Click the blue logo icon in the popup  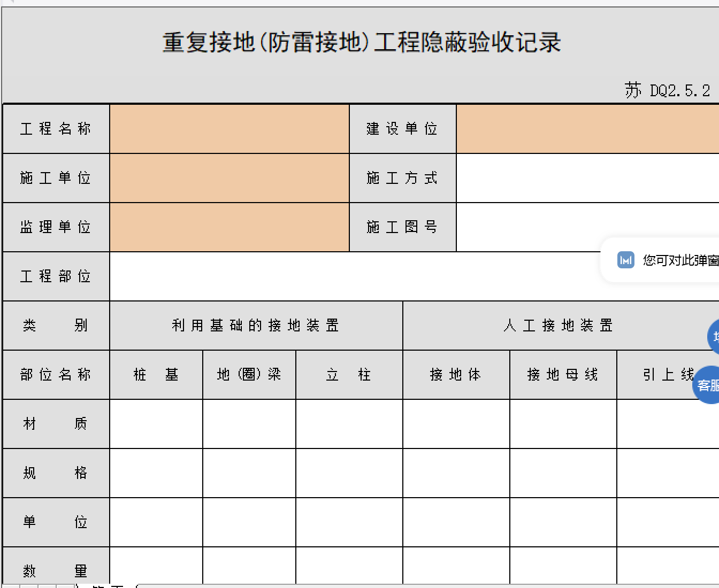tap(625, 260)
